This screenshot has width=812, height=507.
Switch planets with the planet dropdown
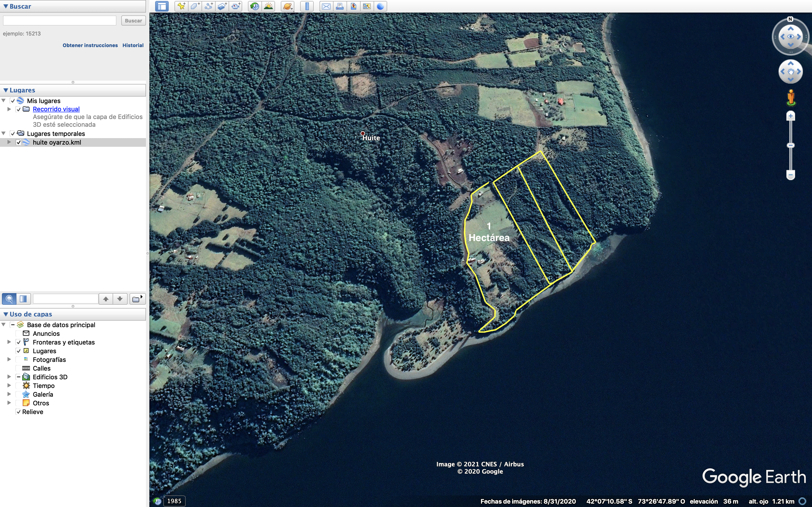click(x=288, y=6)
